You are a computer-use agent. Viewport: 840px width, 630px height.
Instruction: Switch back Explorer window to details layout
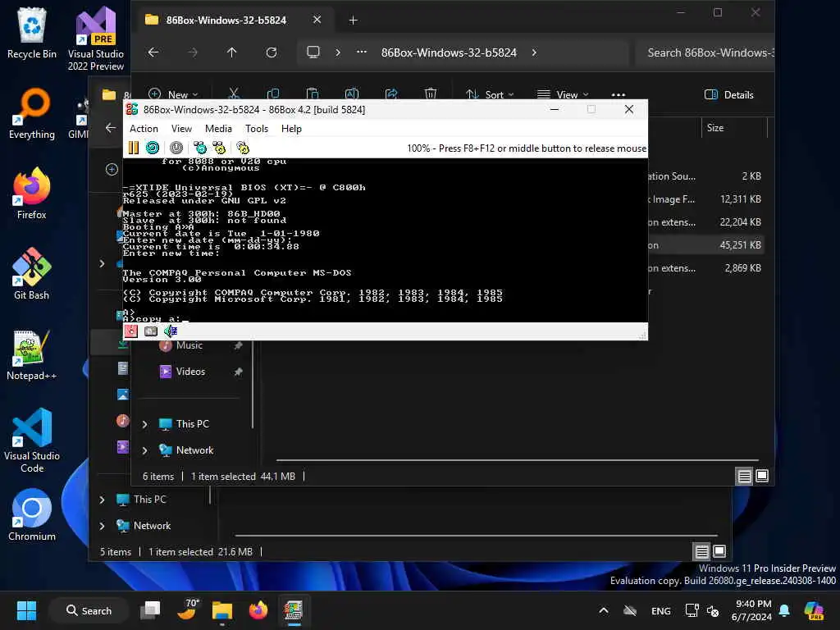tap(702, 551)
